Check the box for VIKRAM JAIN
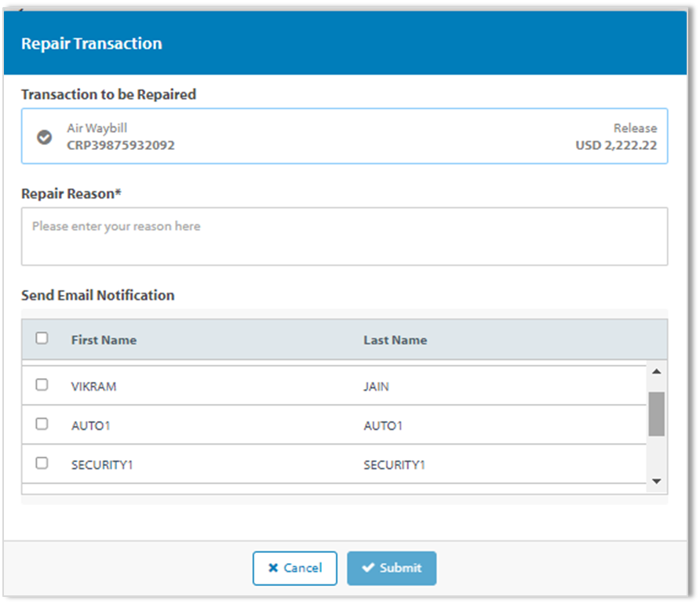 [42, 385]
